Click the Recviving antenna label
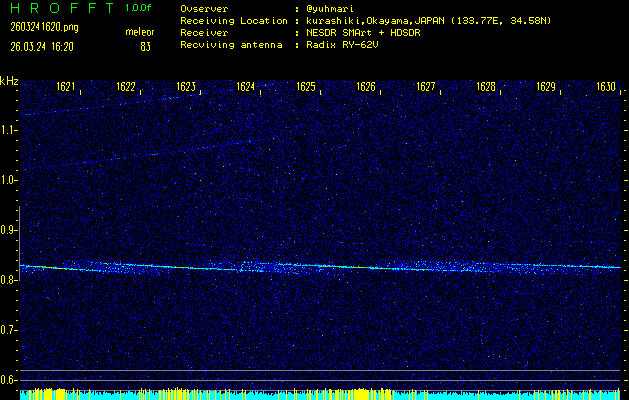This screenshot has width=629, height=400. [231, 45]
